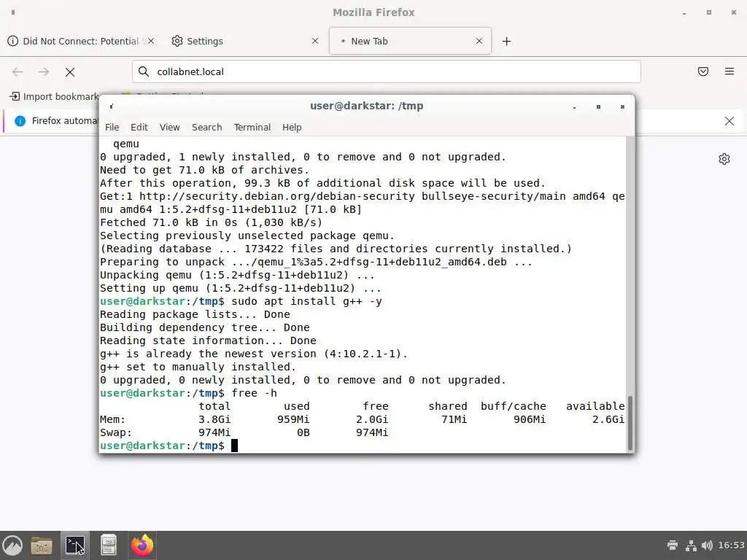Minimize the terminal window
The width and height of the screenshot is (747, 560).
(575, 106)
